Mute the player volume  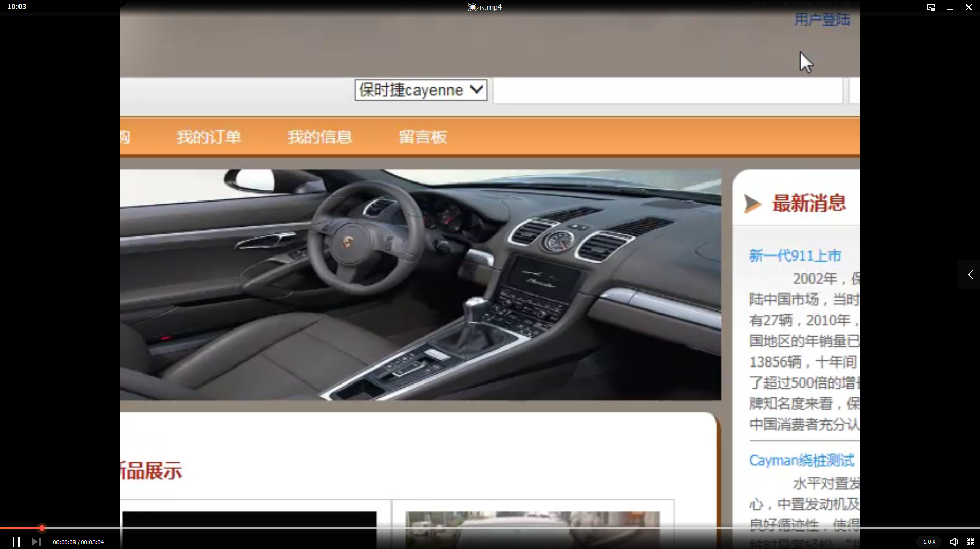coord(954,541)
